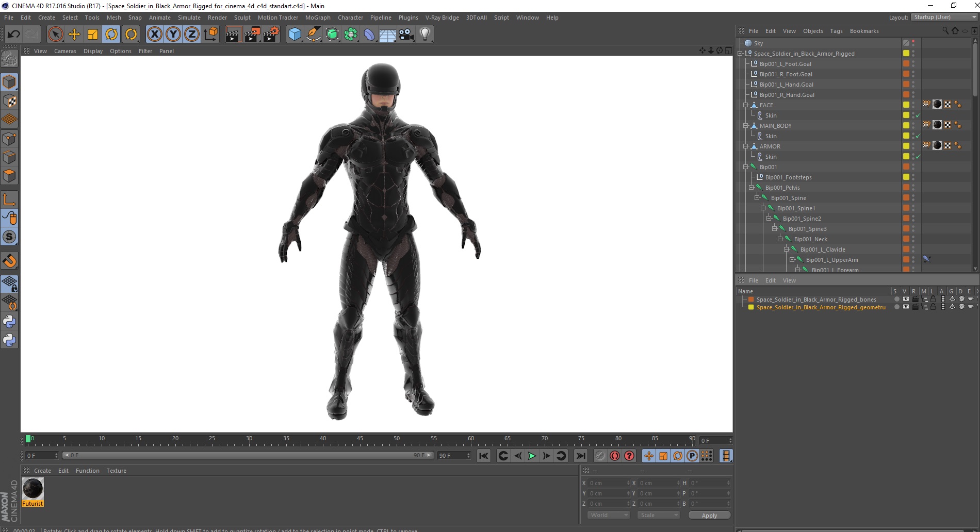The image size is (980, 532).
Task: Toggle Autokeying button
Action: (615, 456)
